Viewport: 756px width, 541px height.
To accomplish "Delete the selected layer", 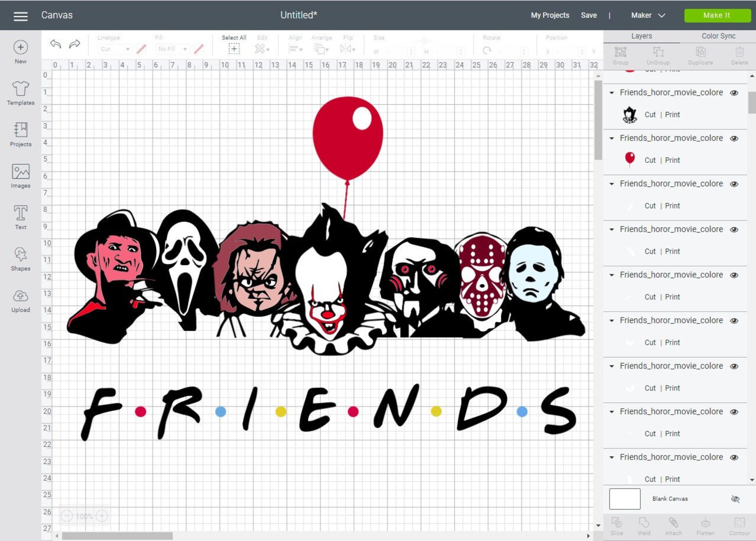I will (x=739, y=56).
